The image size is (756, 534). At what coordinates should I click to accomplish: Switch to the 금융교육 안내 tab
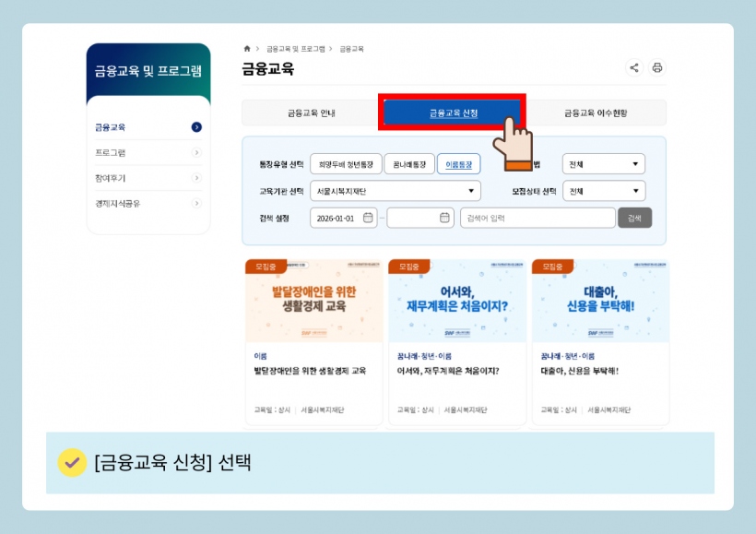[311, 113]
